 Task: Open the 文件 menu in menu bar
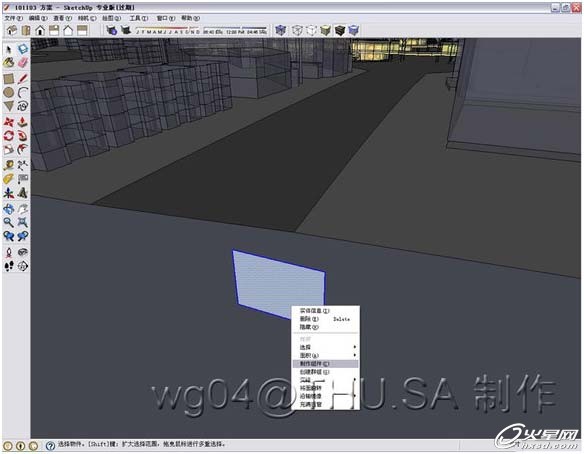pyautogui.click(x=13, y=18)
